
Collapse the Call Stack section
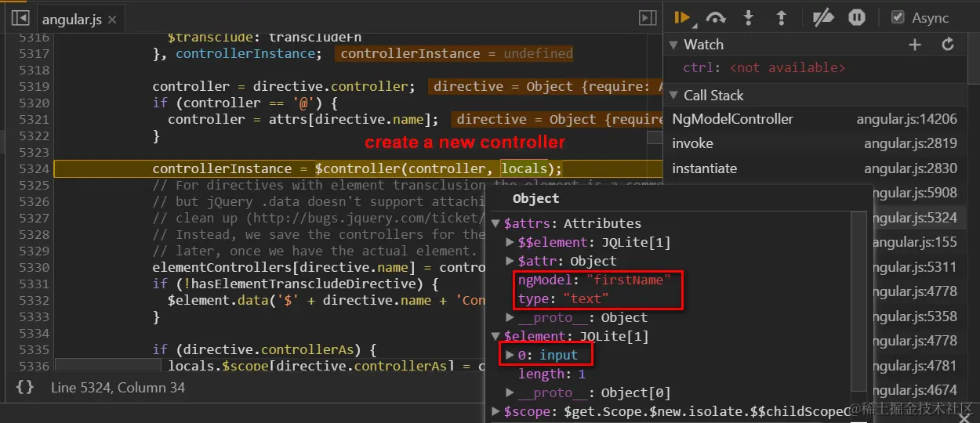coord(673,95)
